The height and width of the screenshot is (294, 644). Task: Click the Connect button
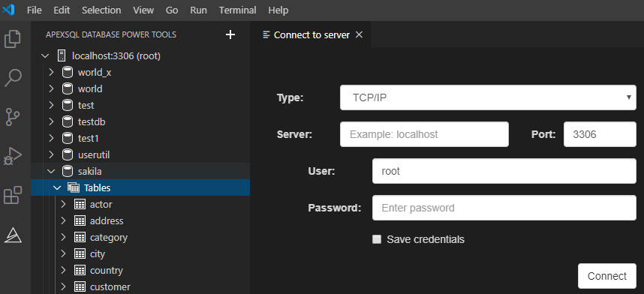[x=607, y=276]
